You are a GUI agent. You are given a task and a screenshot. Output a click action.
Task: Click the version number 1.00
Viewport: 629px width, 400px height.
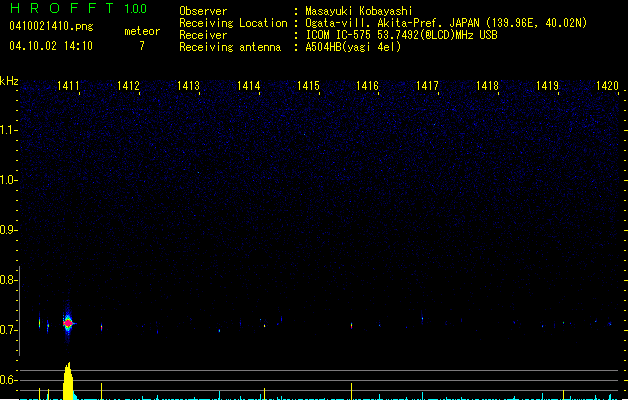pos(136,9)
